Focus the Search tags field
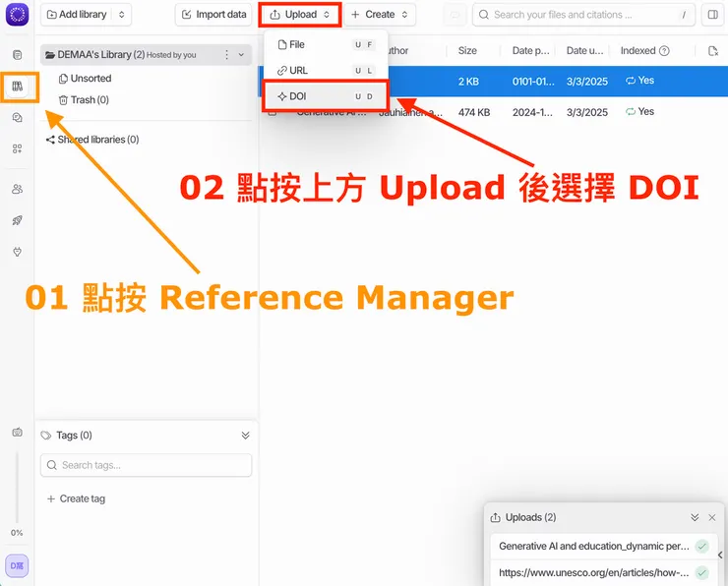 [x=146, y=465]
